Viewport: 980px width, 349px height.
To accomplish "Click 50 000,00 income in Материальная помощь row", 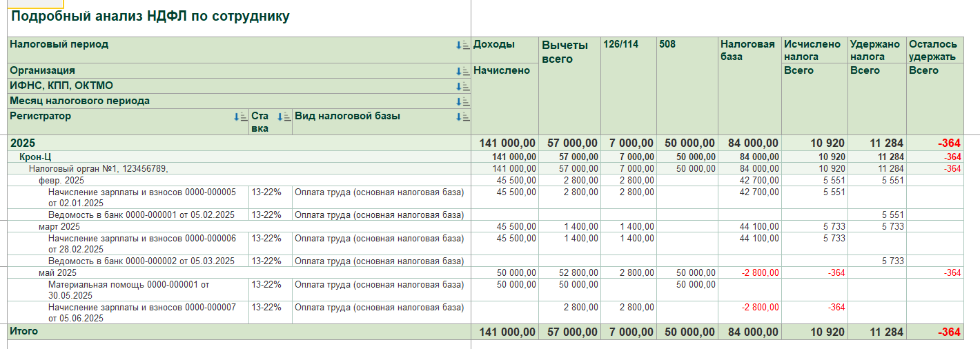I will click(x=516, y=284).
